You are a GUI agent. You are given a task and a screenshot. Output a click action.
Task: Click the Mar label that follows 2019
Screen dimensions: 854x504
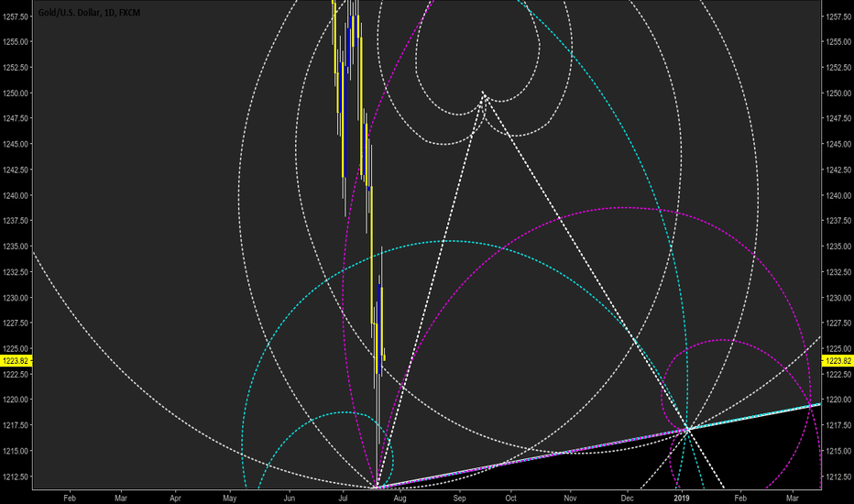793,498
